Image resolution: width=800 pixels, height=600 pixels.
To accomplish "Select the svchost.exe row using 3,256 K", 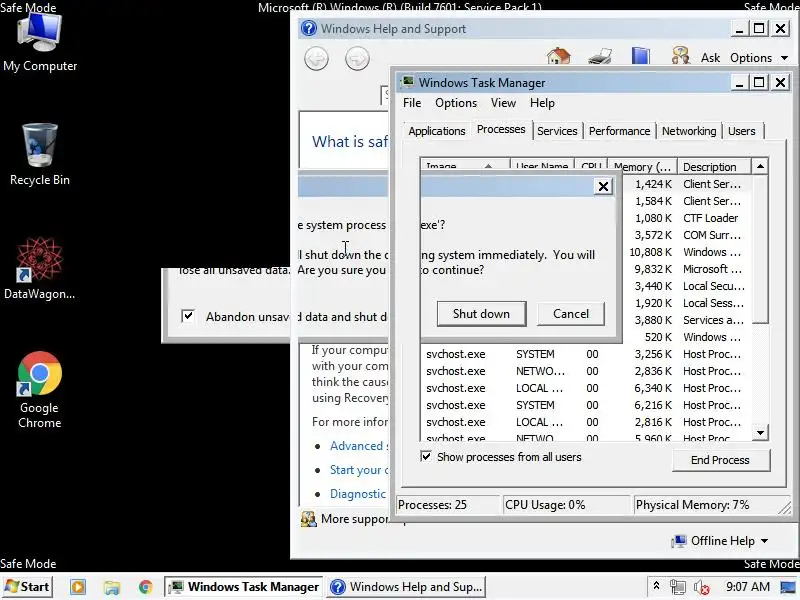I will point(586,354).
